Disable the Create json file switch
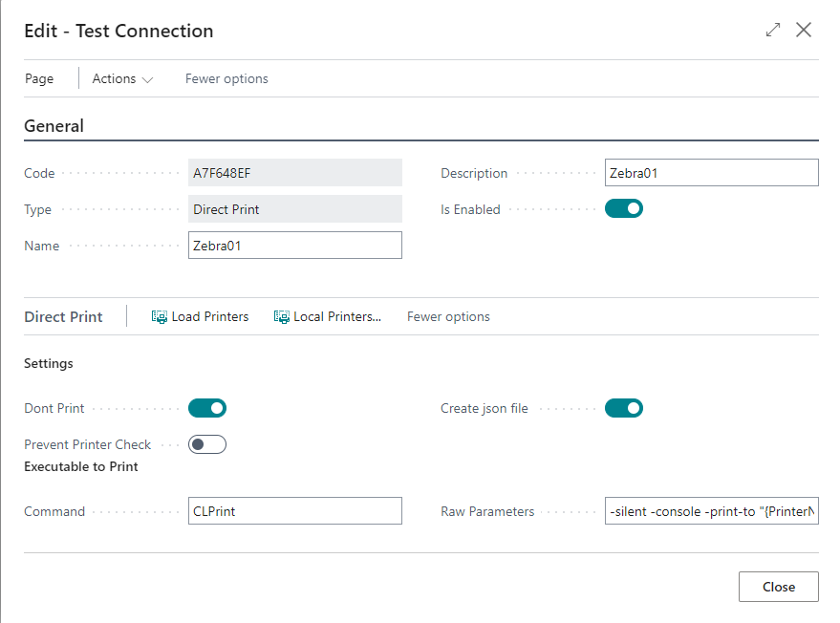Viewport: 840px width, 623px height. tap(624, 408)
